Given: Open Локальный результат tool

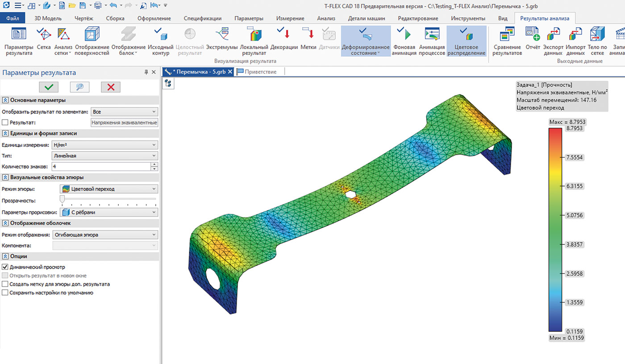Looking at the screenshot, I should (x=254, y=41).
